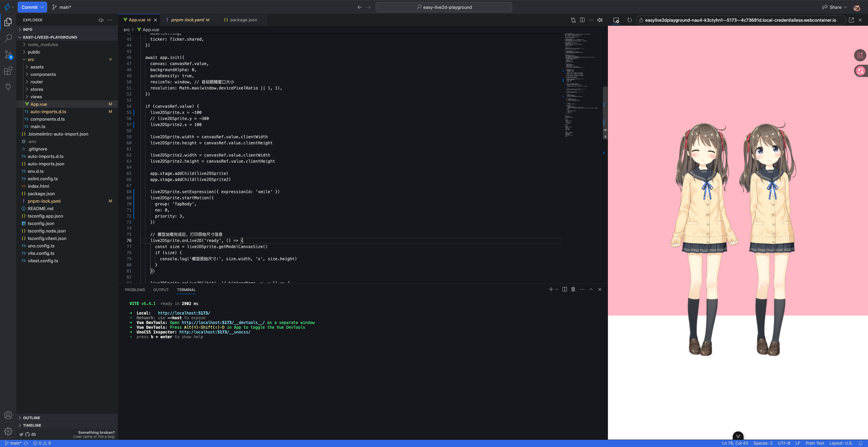Screen dimensions: 868x447
Task: Open the GitHub icon link
Action: point(27,434)
